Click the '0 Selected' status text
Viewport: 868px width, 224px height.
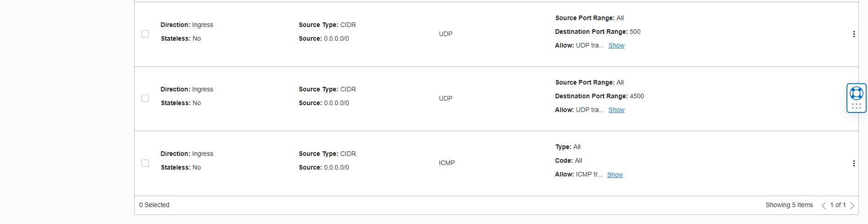[154, 205]
